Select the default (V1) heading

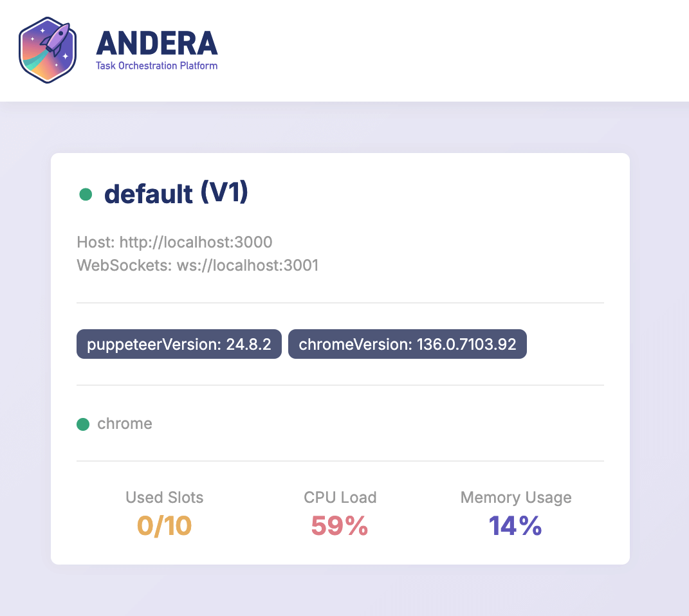pyautogui.click(x=176, y=194)
